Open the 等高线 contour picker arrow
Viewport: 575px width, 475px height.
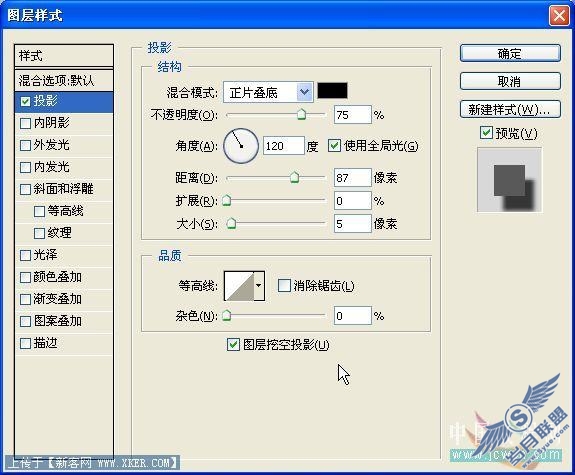click(x=259, y=286)
